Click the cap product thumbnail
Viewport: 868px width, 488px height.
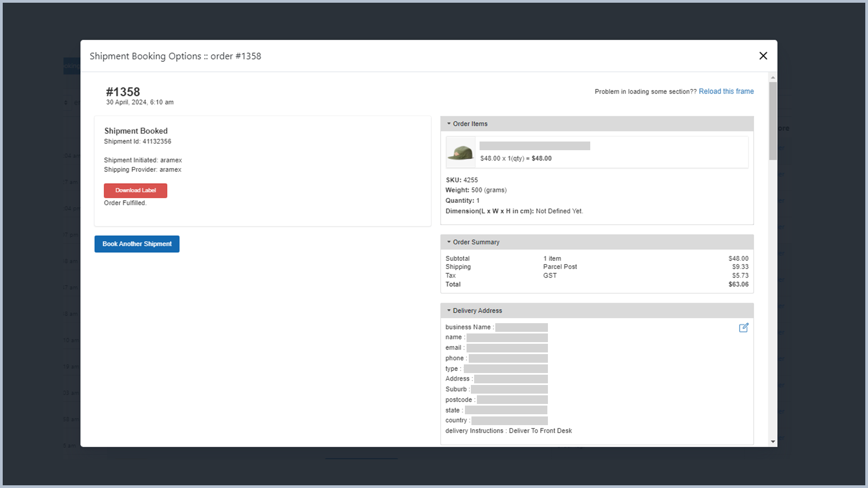click(x=461, y=152)
